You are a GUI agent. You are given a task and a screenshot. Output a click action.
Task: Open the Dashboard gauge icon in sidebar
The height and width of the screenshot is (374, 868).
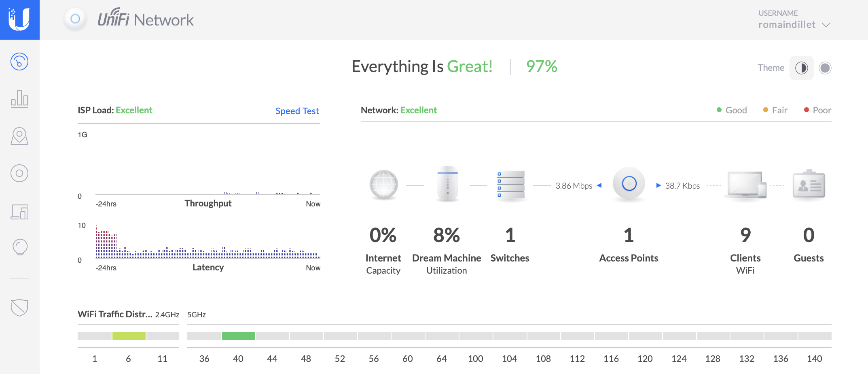pos(19,62)
